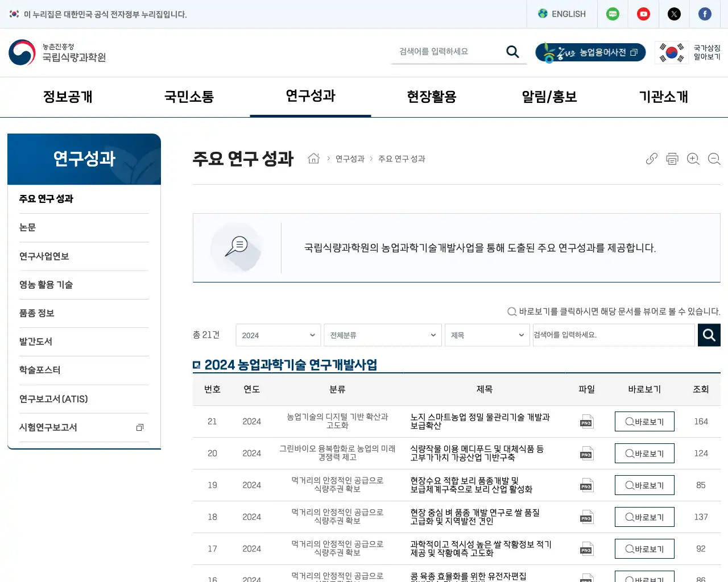This screenshot has height=582, width=728.
Task: Open the year dropdown showing 2024
Action: pyautogui.click(x=278, y=335)
